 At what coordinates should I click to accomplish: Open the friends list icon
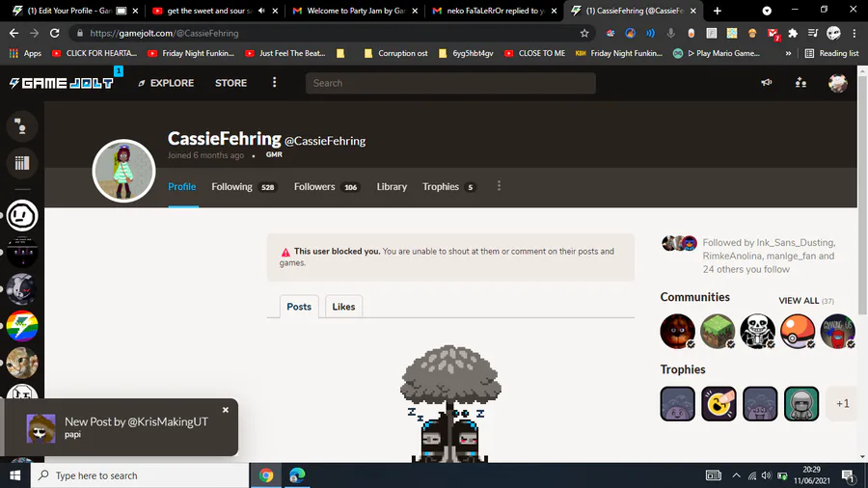click(x=800, y=82)
